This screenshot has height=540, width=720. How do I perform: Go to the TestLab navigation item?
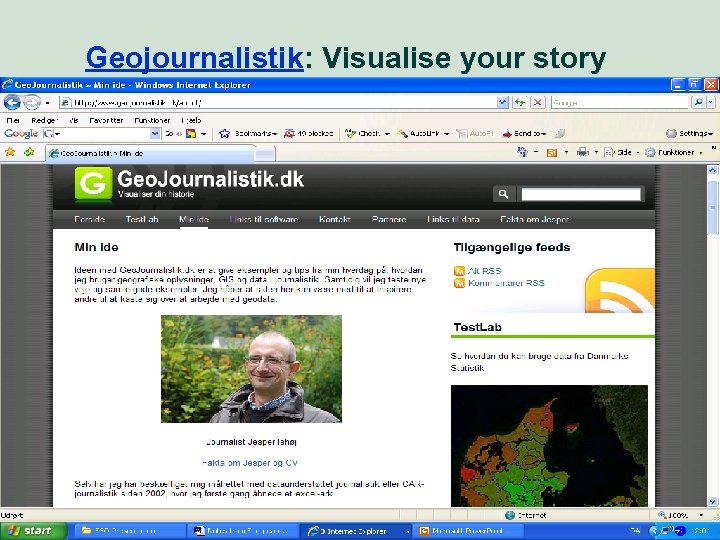coord(142,219)
